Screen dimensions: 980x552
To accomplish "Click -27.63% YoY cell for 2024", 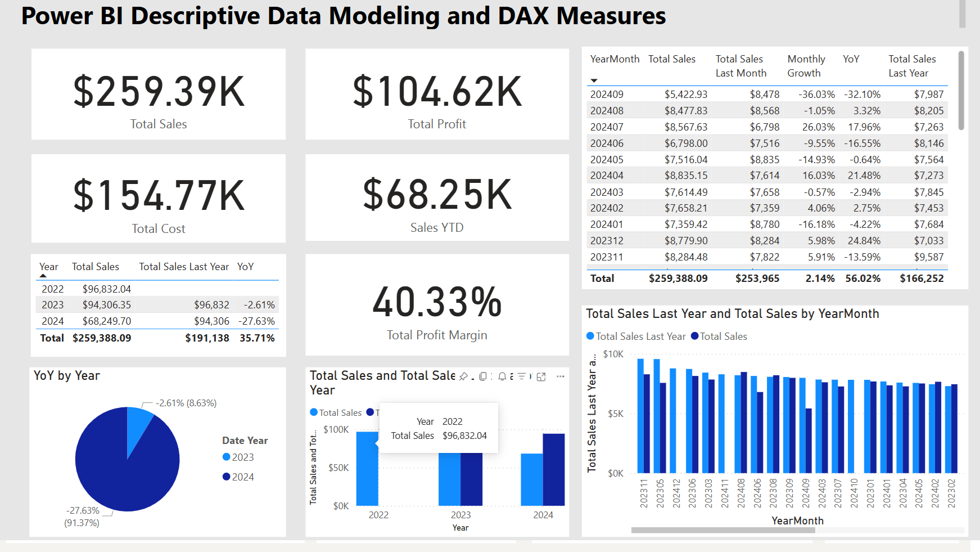I will pyautogui.click(x=257, y=321).
